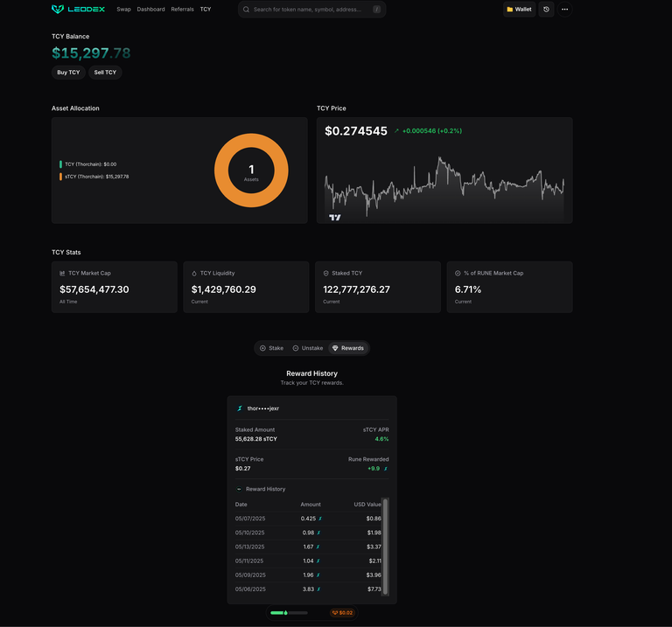Viewport: 672px width, 627px height.
Task: Click the 05/06/2025 reward date
Action: coord(250,589)
